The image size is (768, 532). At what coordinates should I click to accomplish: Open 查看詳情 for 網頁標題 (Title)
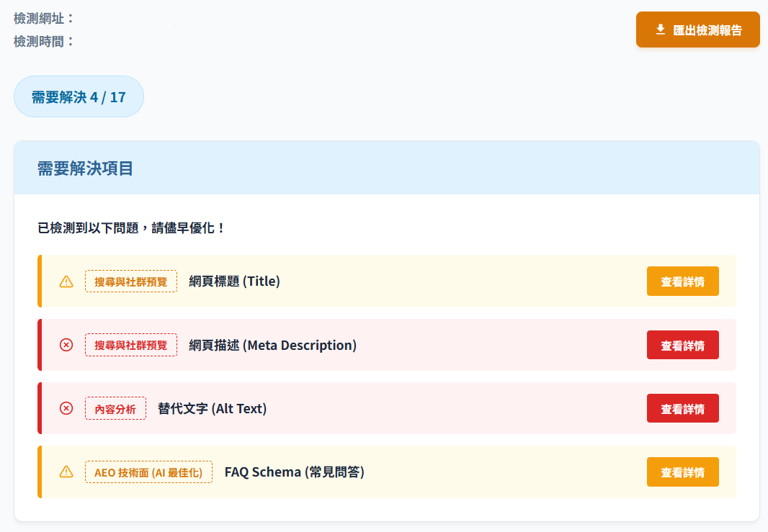pyautogui.click(x=682, y=281)
